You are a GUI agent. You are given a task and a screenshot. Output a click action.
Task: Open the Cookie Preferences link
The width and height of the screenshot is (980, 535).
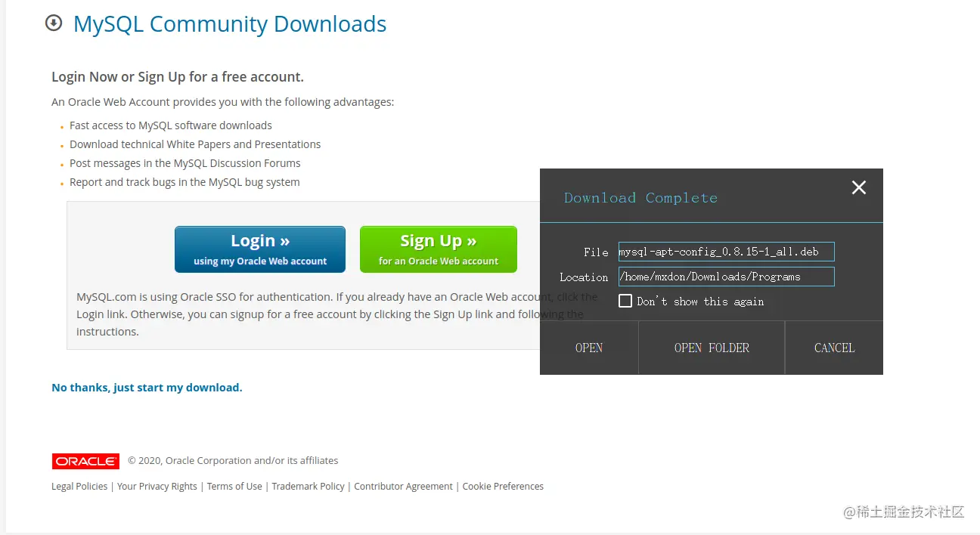503,487
